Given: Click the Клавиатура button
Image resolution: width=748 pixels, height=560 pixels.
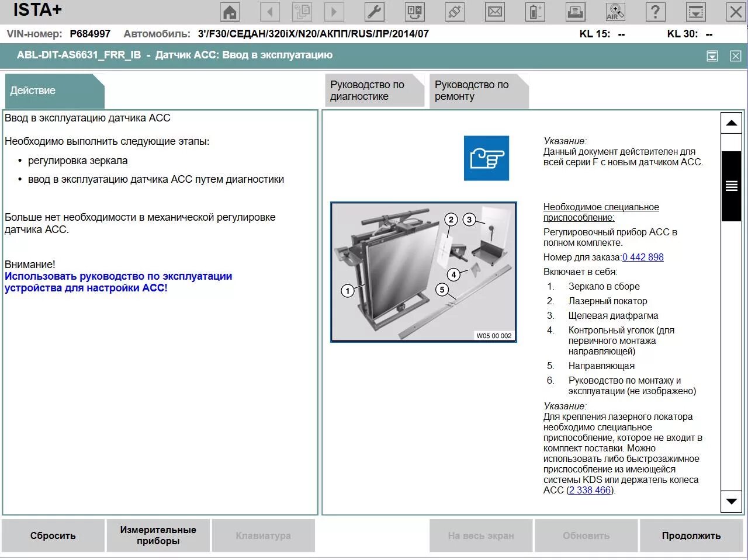Looking at the screenshot, I should pyautogui.click(x=263, y=535).
